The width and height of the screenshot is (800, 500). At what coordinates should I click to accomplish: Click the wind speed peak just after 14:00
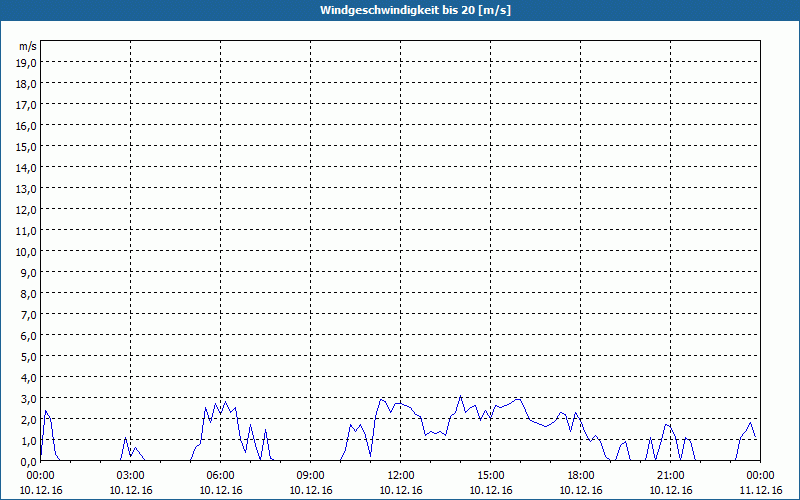(x=461, y=397)
